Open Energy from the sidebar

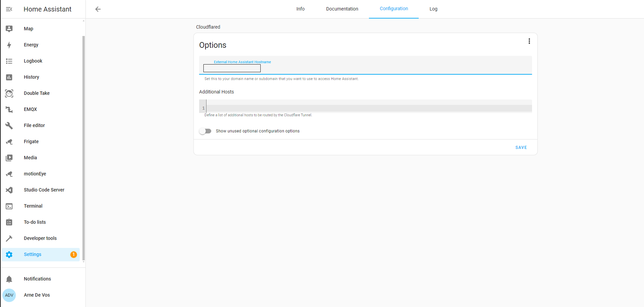pyautogui.click(x=41, y=45)
